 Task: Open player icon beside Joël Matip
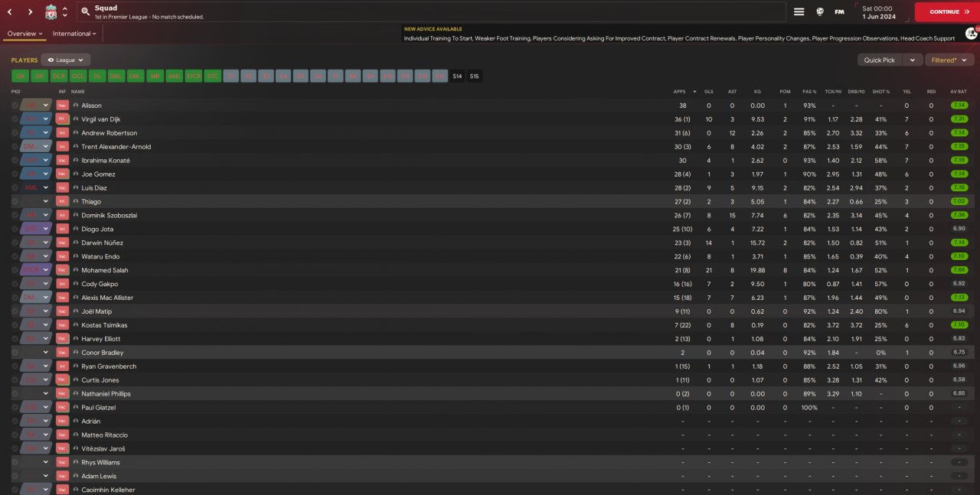76,311
